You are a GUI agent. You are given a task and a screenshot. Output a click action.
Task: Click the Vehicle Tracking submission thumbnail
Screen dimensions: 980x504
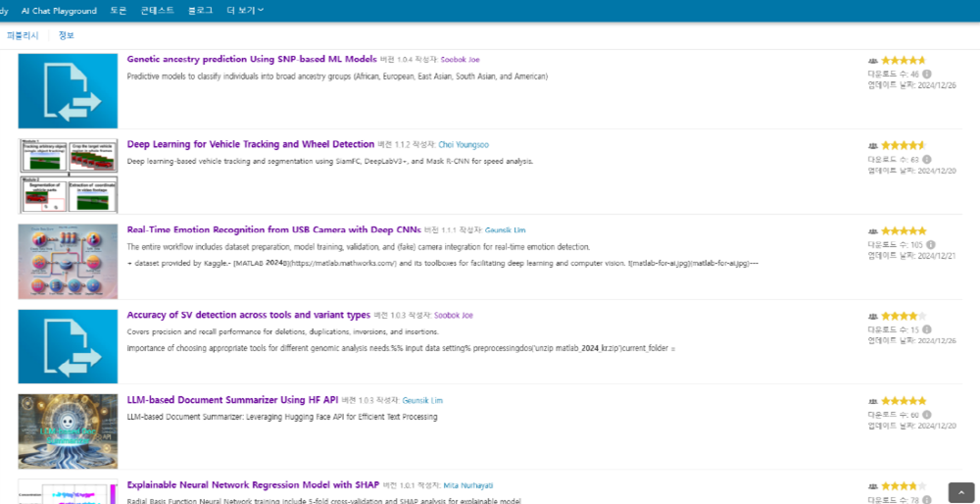coord(68,176)
